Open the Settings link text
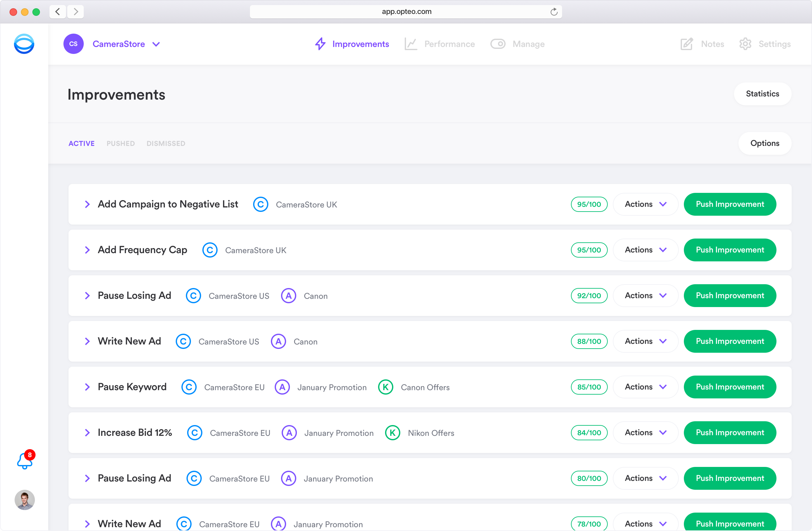Image resolution: width=812 pixels, height=531 pixels. click(775, 44)
